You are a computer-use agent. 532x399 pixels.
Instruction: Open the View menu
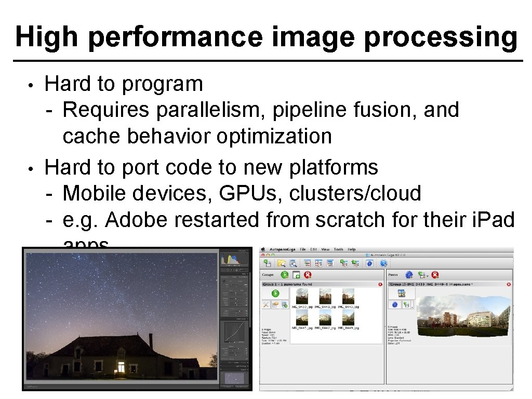tap(325, 249)
